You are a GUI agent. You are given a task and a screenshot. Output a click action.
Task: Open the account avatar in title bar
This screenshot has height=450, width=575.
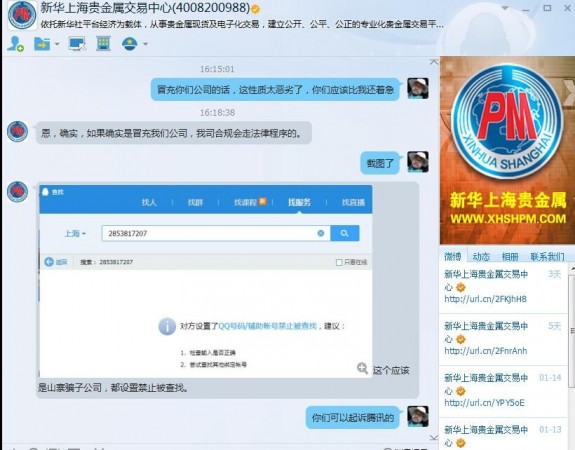pyautogui.click(x=22, y=15)
